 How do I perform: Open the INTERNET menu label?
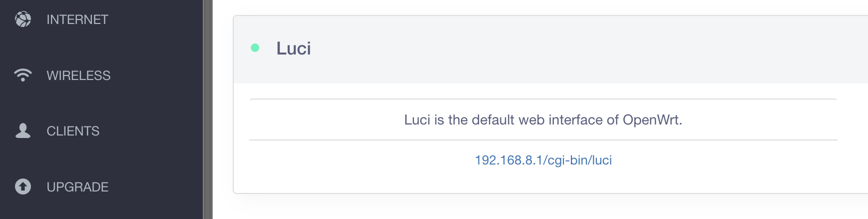(x=77, y=19)
